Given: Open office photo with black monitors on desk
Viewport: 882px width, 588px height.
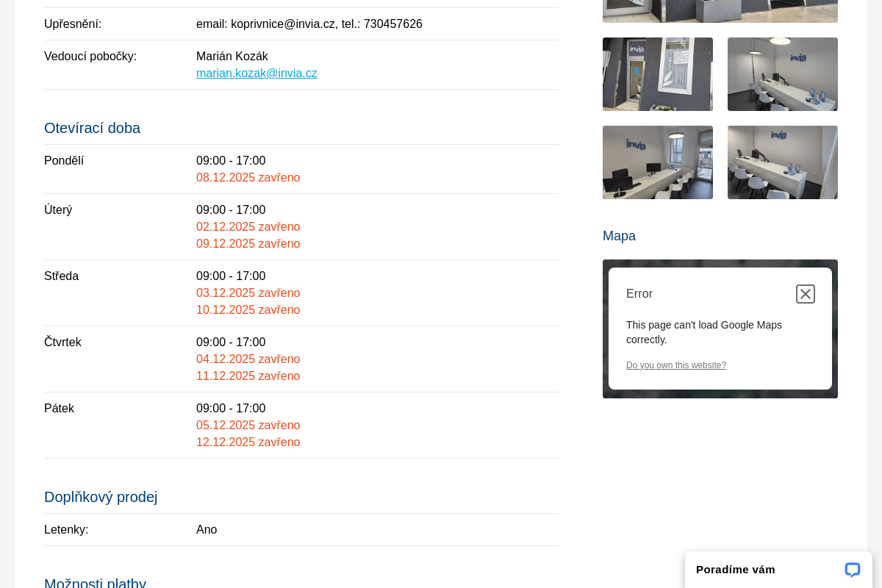Looking at the screenshot, I should (x=658, y=162).
